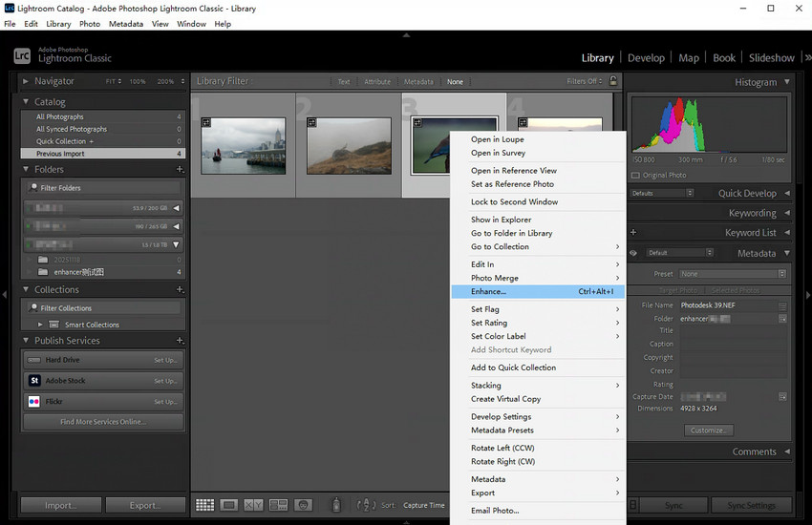Click Filter Folders search icon
This screenshot has height=525, width=812.
[x=33, y=187]
